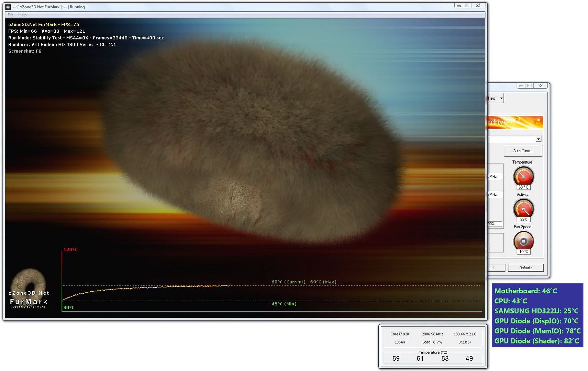Screen dimensions: 588x371
Task: Click the Temperature gauge showing 68 °C
Action: click(x=523, y=176)
